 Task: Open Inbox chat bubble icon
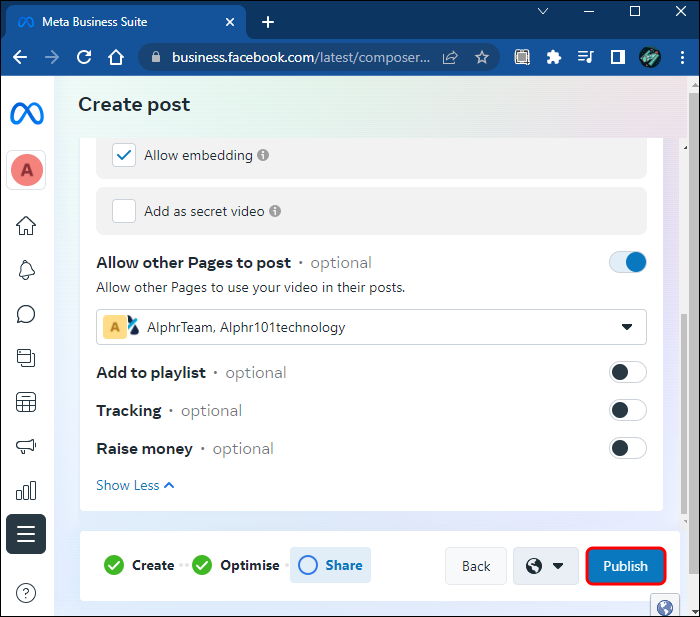pos(26,314)
